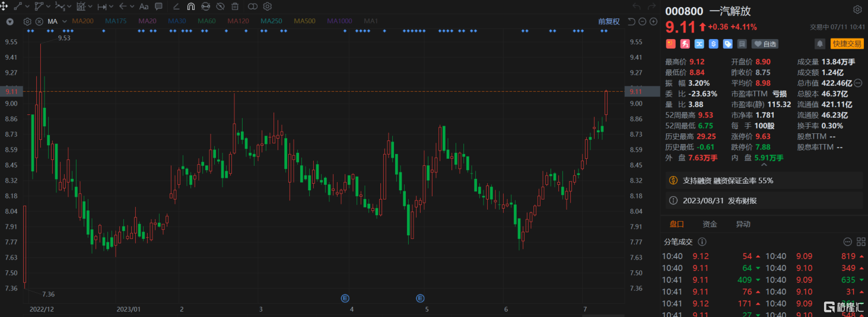
Task: Toggle the MA60 line
Action: [206, 21]
